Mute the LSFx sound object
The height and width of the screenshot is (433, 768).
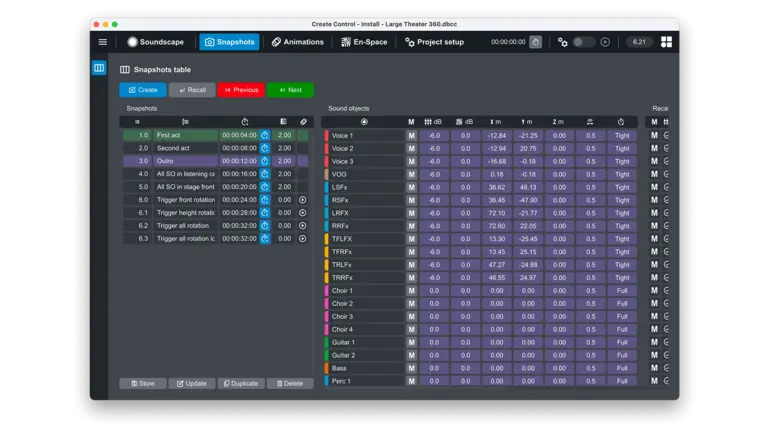(x=411, y=187)
